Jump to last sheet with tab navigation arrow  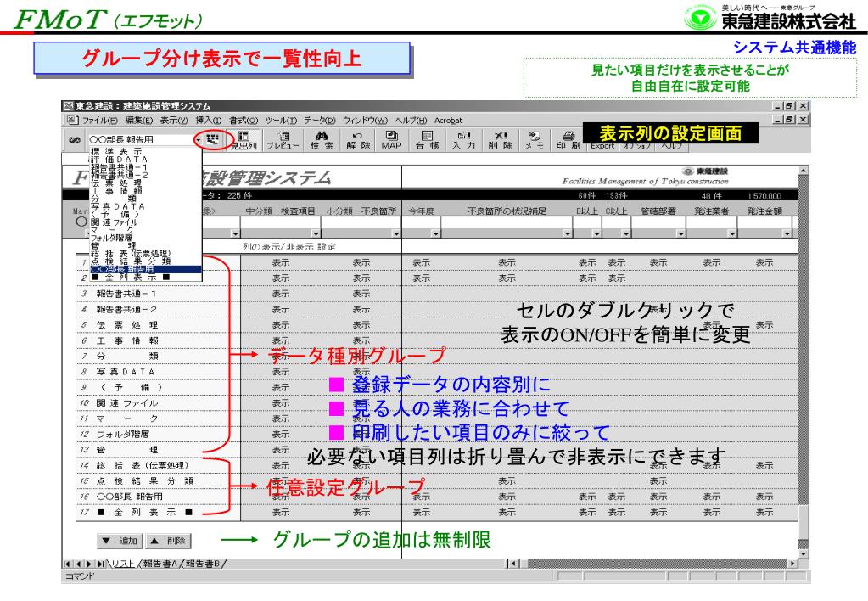[x=100, y=564]
